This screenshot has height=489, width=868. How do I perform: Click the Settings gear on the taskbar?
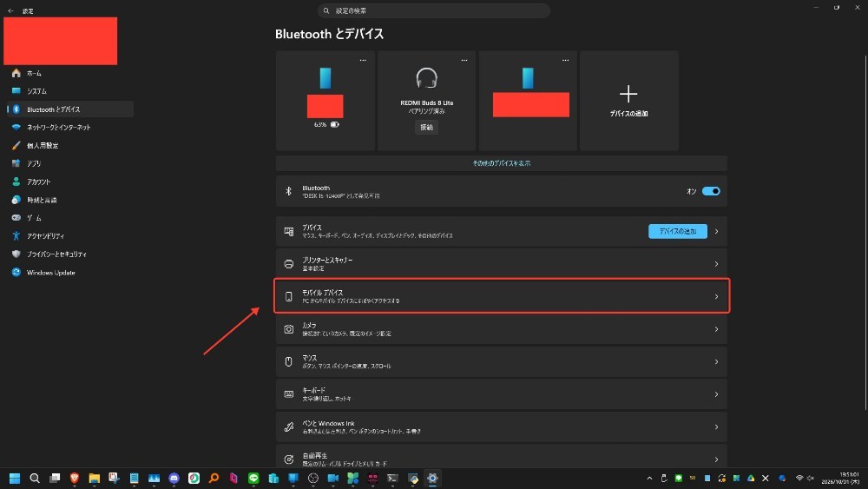[432, 479]
